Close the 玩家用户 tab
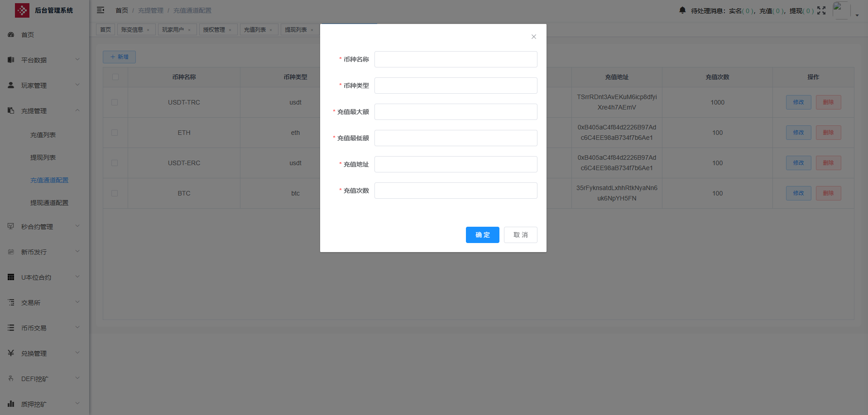The image size is (868, 415). [x=189, y=30]
